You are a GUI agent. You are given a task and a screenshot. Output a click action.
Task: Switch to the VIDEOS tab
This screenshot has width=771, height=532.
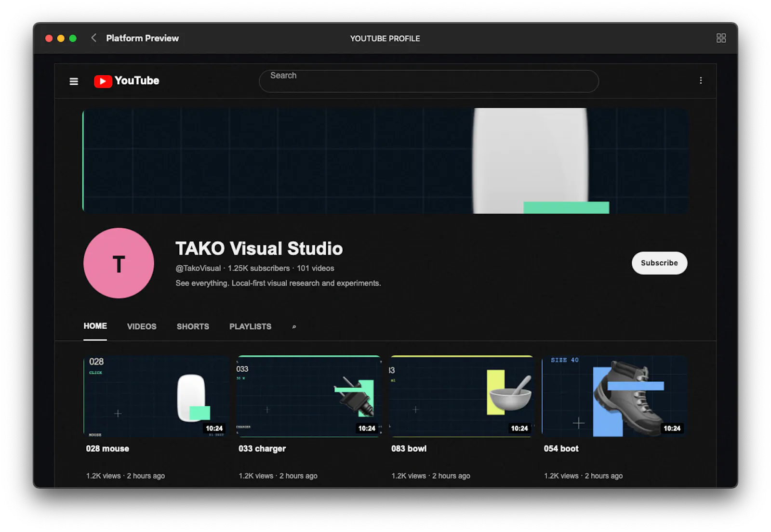click(x=142, y=326)
